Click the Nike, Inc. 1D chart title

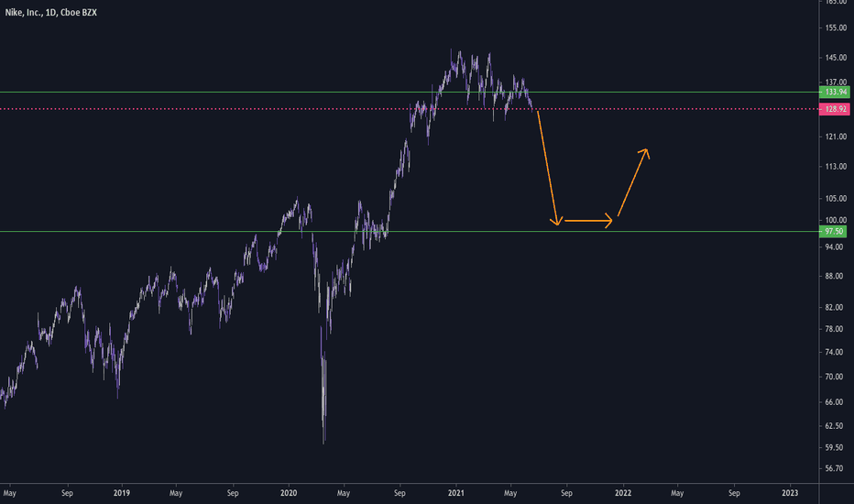tap(50, 12)
